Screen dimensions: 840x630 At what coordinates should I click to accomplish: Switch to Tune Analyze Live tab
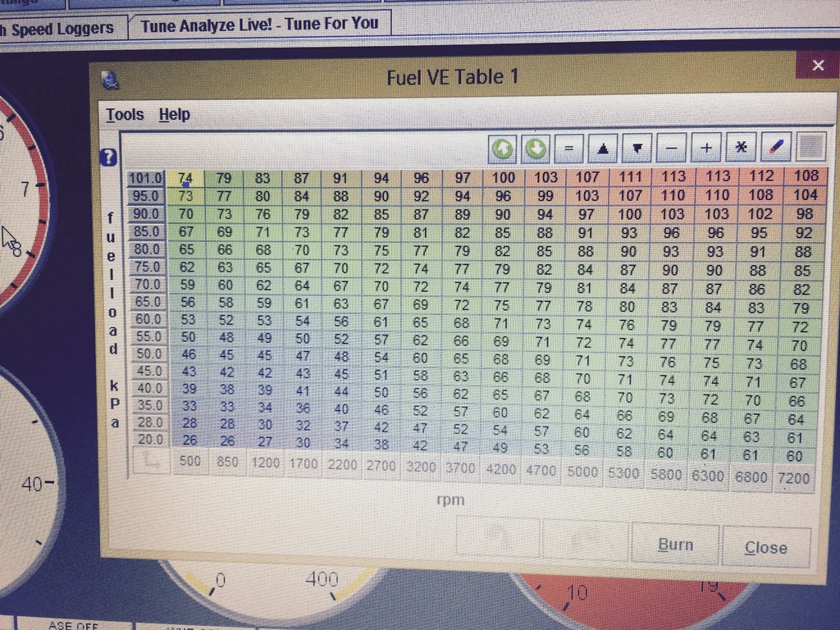tap(259, 25)
